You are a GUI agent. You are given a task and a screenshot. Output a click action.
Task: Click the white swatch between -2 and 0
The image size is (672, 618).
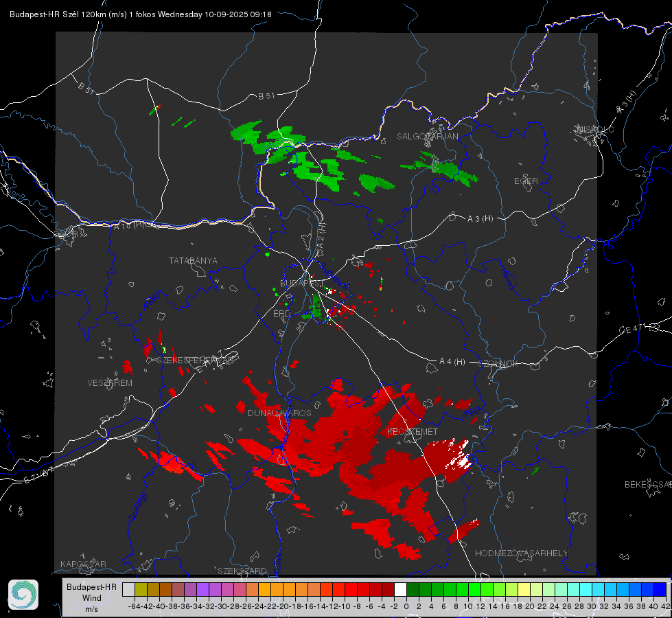tap(400, 590)
